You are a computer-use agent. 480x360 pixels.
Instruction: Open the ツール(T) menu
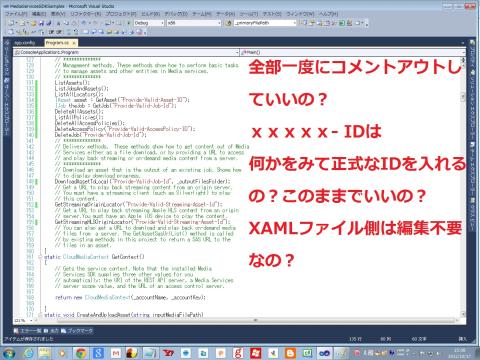(249, 14)
